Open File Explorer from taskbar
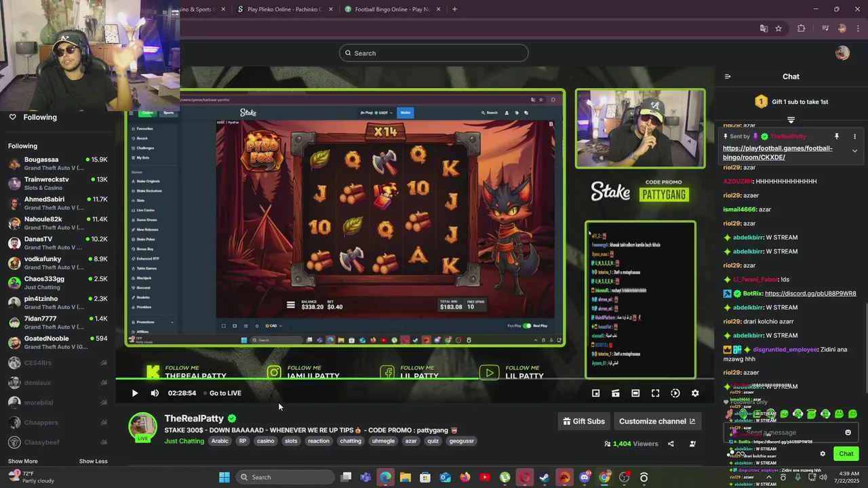 point(405,477)
